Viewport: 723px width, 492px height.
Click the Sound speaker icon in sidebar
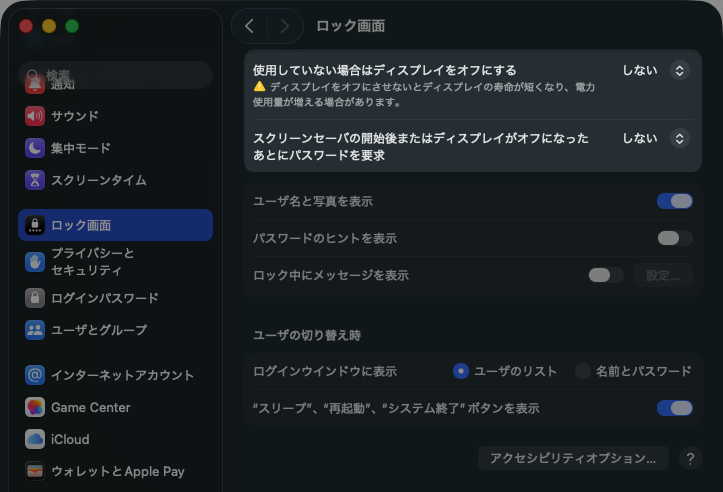(x=35, y=116)
